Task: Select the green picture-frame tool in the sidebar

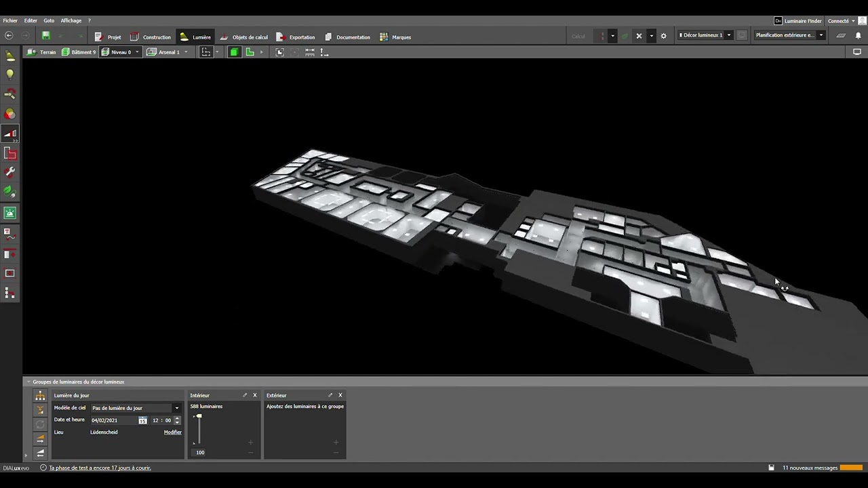Action: pos(10,213)
